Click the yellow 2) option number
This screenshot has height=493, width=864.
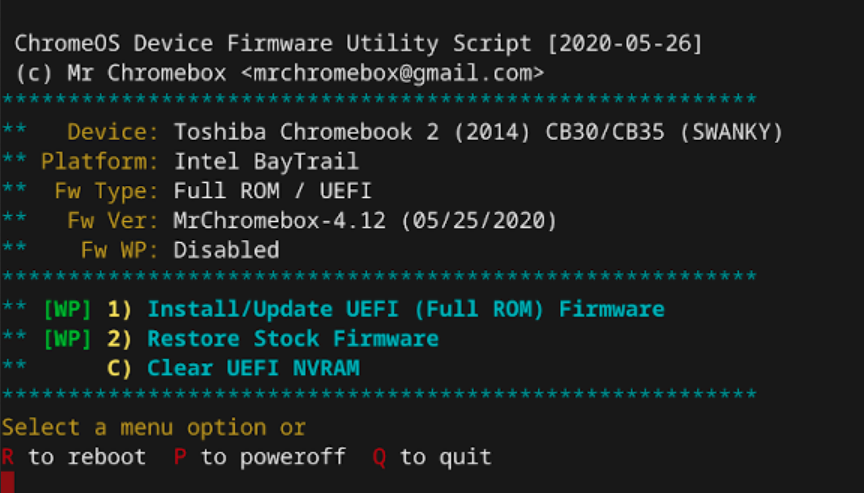(119, 339)
